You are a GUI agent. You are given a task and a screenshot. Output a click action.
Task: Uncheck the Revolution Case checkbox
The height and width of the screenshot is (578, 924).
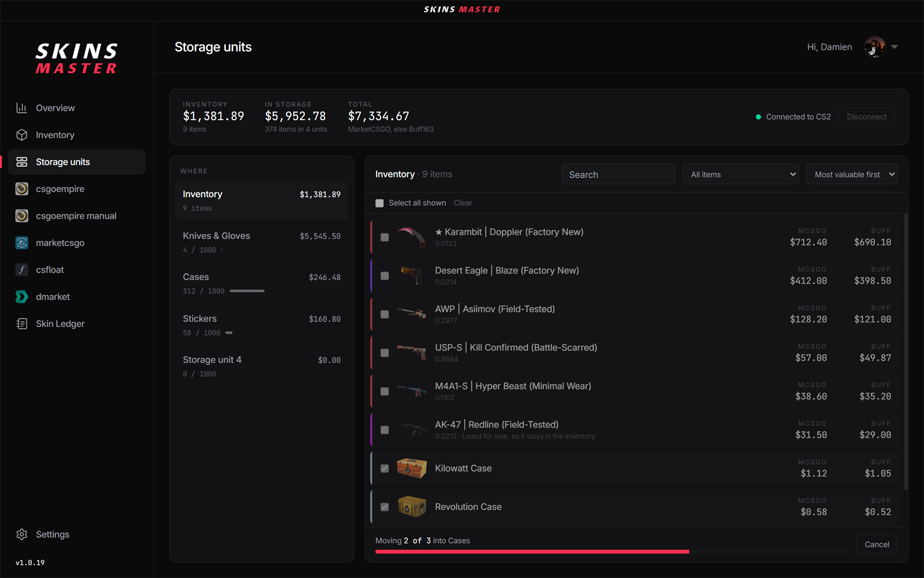[385, 507]
